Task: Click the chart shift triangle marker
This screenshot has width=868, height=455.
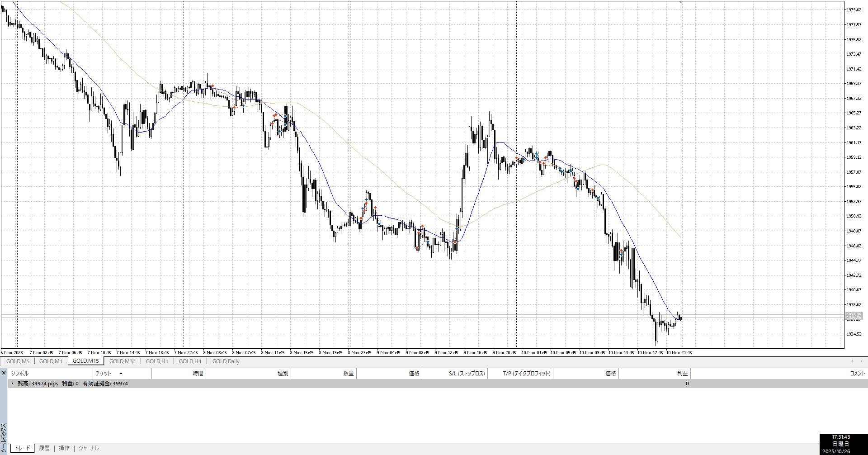Action: click(x=681, y=3)
